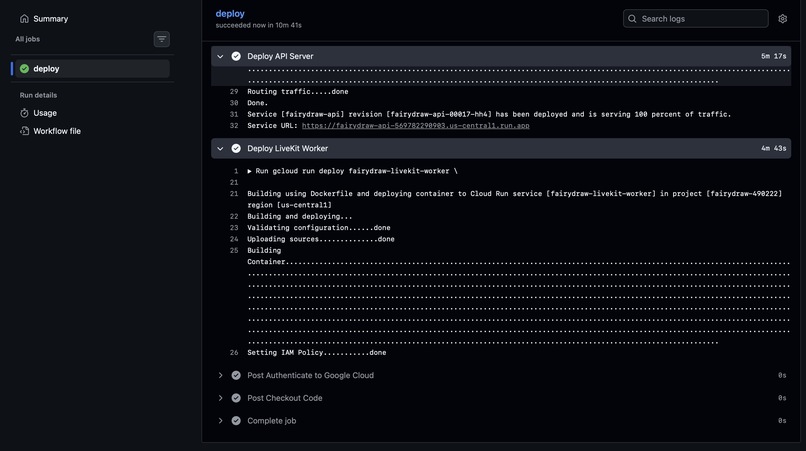Viewport: 806px width, 451px height.
Task: Click the Summary home icon
Action: click(24, 19)
